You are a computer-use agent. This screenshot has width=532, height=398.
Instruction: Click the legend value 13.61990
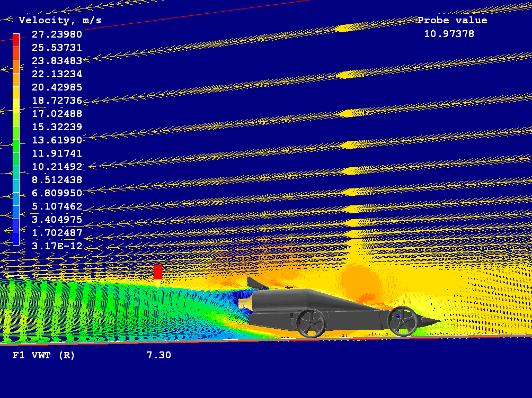57,140
